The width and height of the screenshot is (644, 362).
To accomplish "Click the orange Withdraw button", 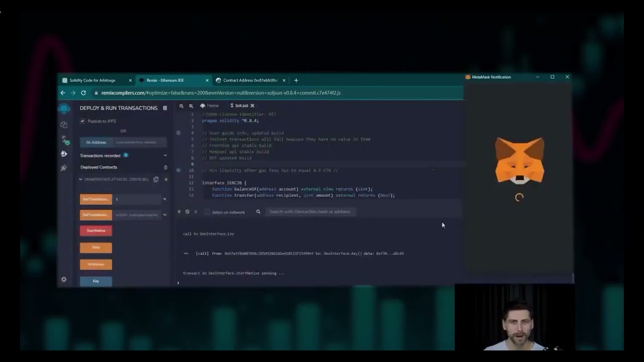I will click(x=96, y=264).
